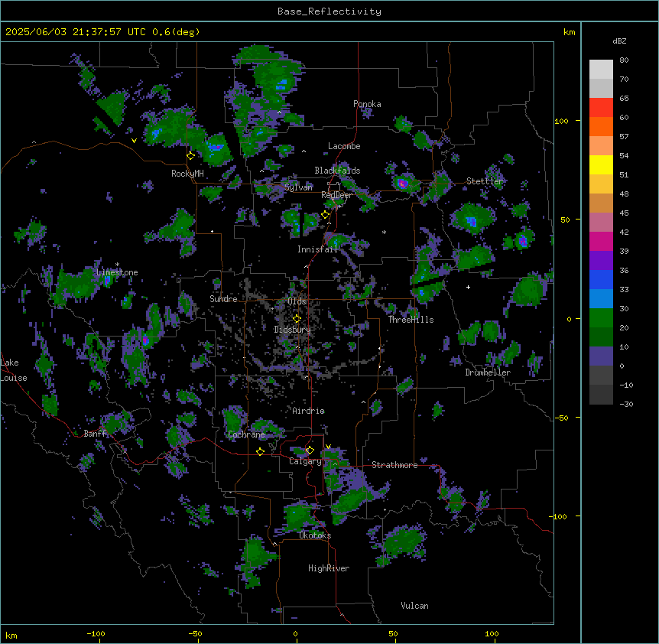Click the 45 dBZ legend value
The height and width of the screenshot is (644, 659).
point(624,213)
